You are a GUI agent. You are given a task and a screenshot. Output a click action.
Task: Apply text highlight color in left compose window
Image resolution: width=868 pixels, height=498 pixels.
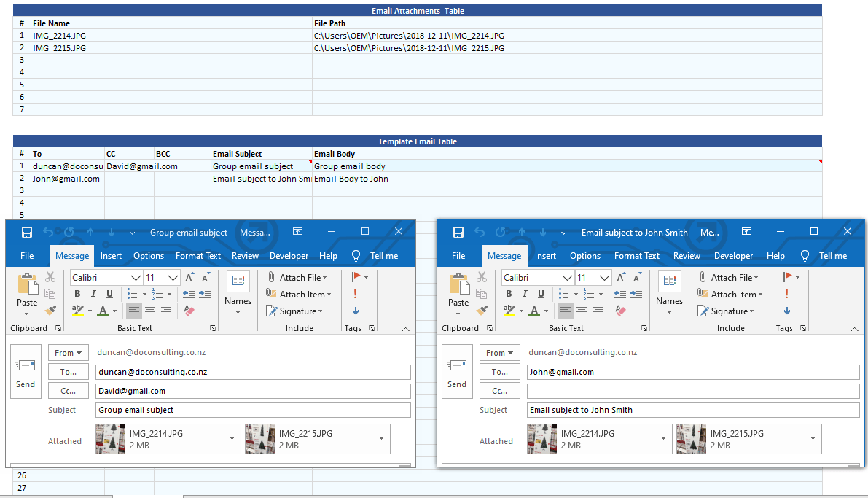pyautogui.click(x=79, y=311)
